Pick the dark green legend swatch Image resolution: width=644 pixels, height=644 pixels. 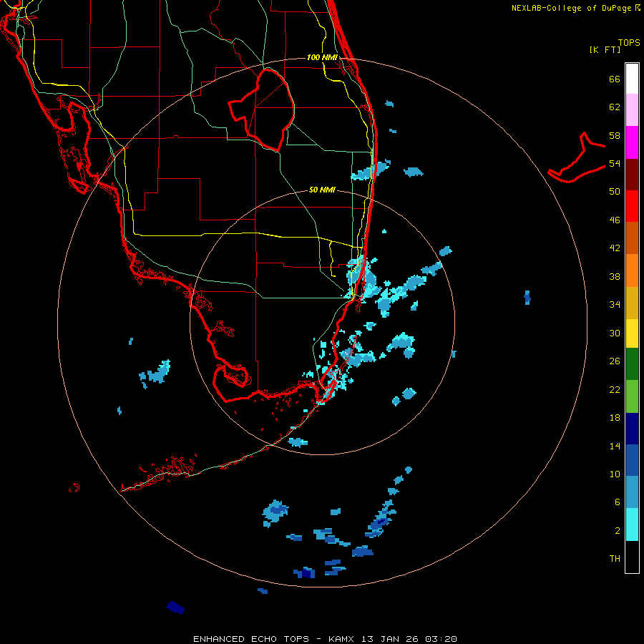click(x=632, y=364)
